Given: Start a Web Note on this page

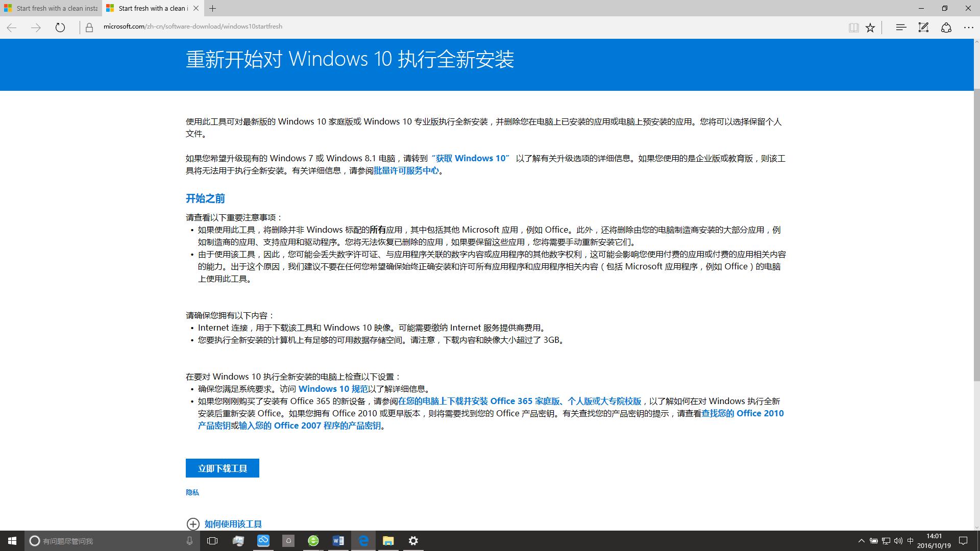Looking at the screenshot, I should tap(923, 27).
